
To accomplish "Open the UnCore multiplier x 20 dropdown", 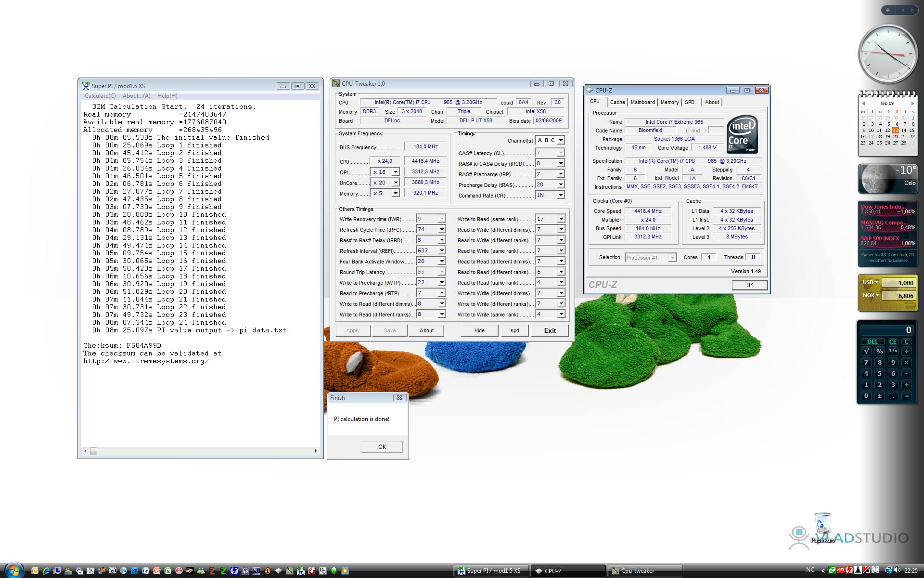I will coord(396,183).
